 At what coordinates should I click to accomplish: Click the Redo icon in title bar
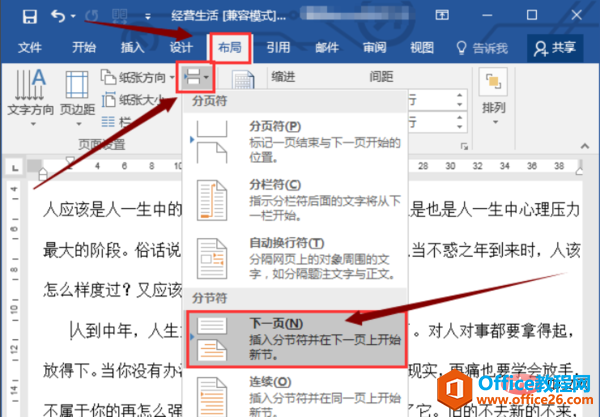[92, 16]
